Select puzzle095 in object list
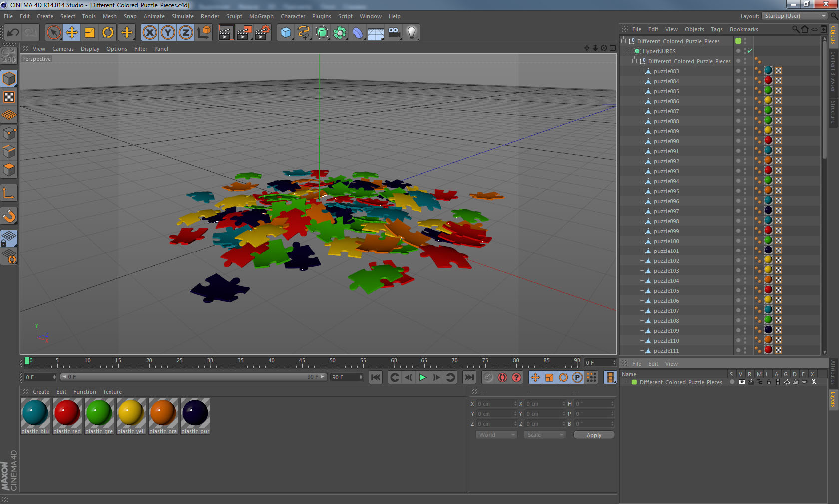Image resolution: width=839 pixels, height=504 pixels. tap(666, 191)
